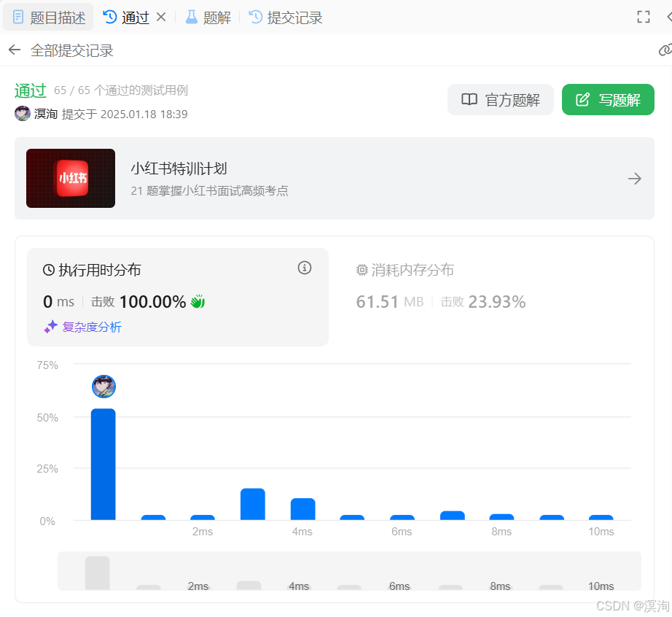672x617 pixels.
Task: Open the 小红书特训计划 thumbnail image
Action: pyautogui.click(x=71, y=179)
